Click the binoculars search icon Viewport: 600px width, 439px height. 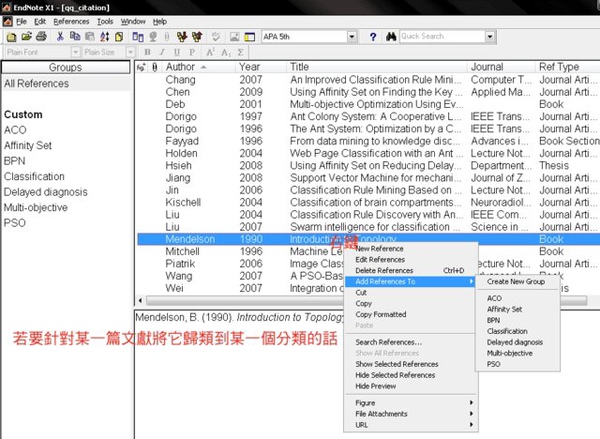[x=391, y=37]
